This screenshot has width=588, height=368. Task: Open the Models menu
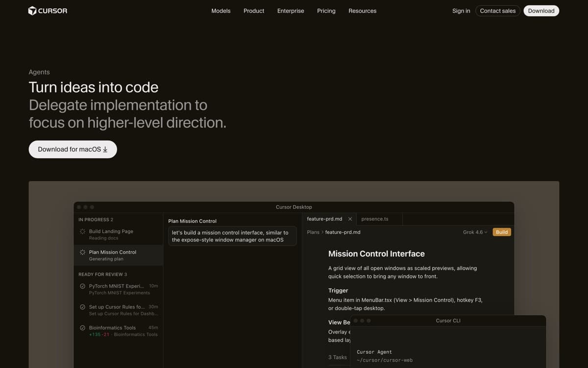[x=221, y=11]
